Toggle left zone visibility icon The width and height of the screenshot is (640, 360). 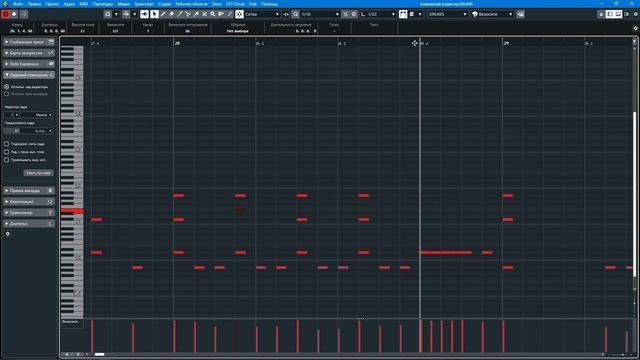(x=610, y=14)
